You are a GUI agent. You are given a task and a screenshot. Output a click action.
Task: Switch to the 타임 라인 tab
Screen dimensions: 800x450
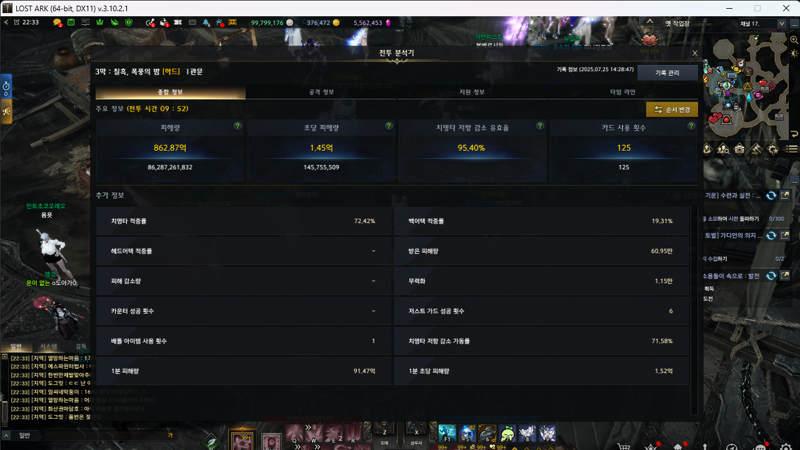(622, 92)
